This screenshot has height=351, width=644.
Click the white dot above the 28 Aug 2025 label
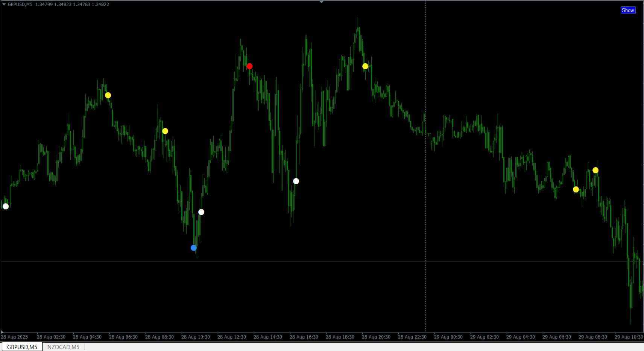tap(6, 206)
